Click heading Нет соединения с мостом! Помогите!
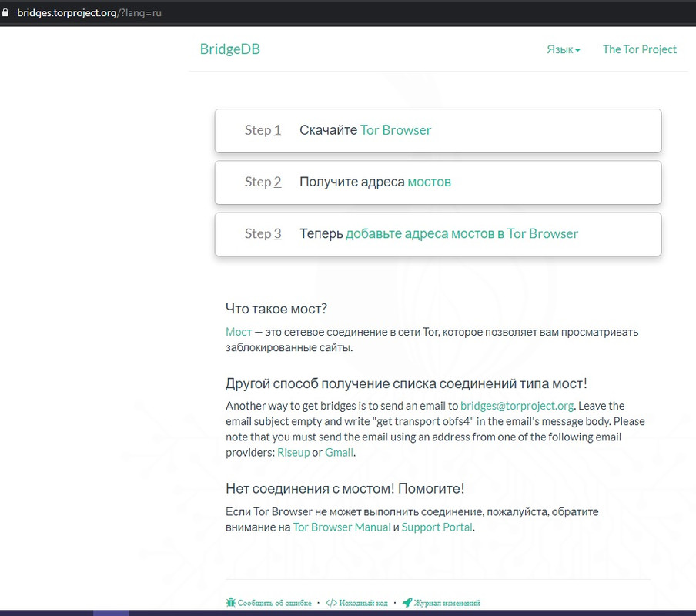 point(345,489)
